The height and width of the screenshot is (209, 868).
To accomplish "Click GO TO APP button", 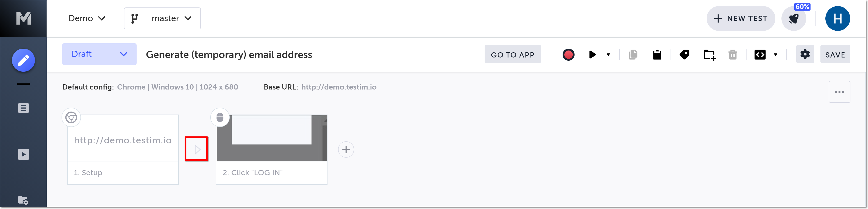I will coord(512,55).
